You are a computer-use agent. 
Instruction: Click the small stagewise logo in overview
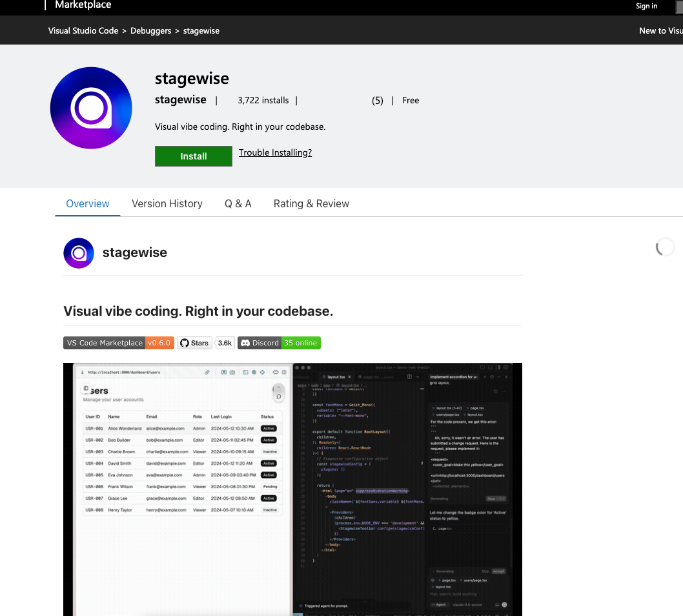[x=79, y=253]
